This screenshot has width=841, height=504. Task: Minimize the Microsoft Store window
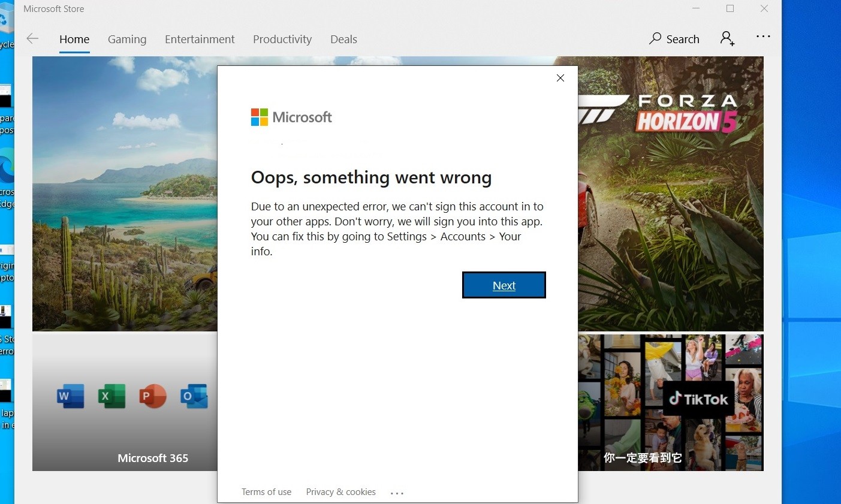pyautogui.click(x=696, y=8)
